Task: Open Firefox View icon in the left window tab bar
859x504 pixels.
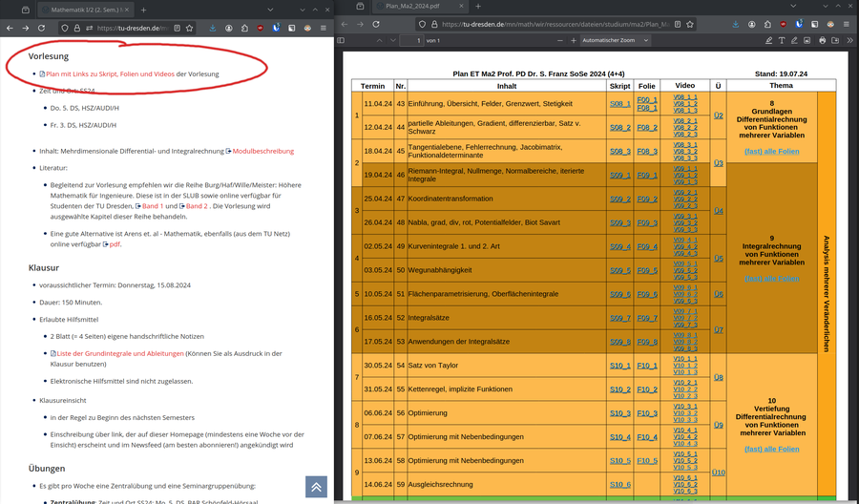Action: [x=25, y=10]
